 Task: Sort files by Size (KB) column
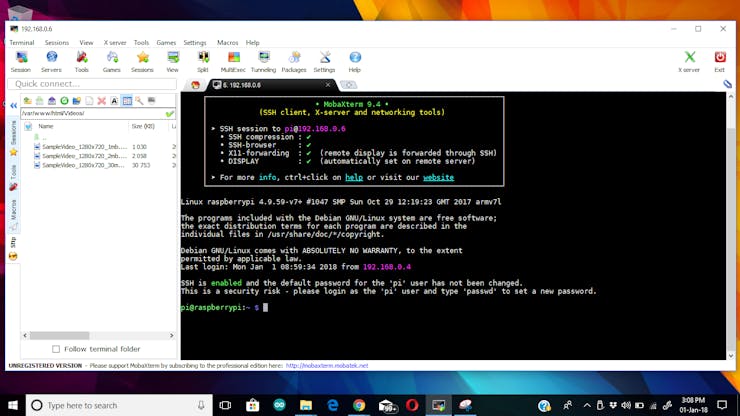[x=143, y=126]
